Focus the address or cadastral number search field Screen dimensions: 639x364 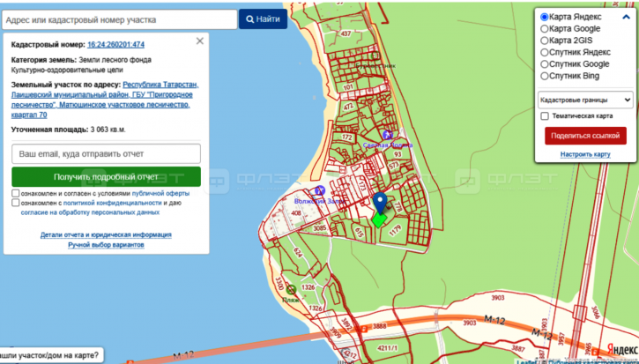click(x=119, y=19)
